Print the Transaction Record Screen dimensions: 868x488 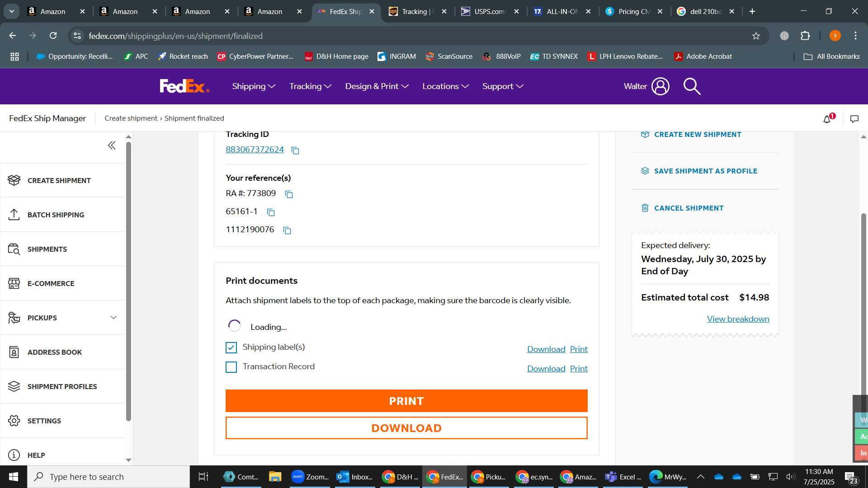click(579, 369)
